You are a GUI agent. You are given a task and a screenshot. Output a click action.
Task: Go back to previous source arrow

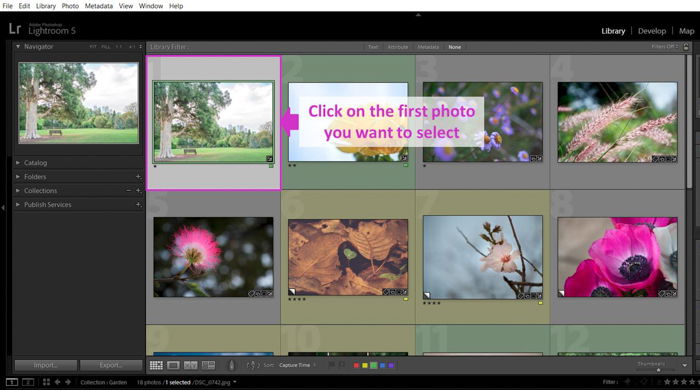click(x=58, y=382)
